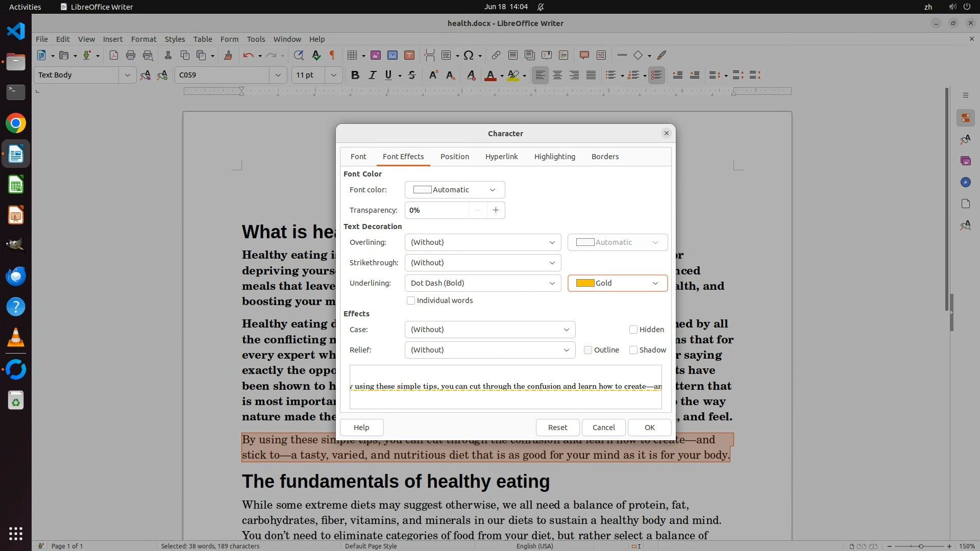The width and height of the screenshot is (980, 551).
Task: Open the sidebar Navigator icon
Action: pos(965,183)
